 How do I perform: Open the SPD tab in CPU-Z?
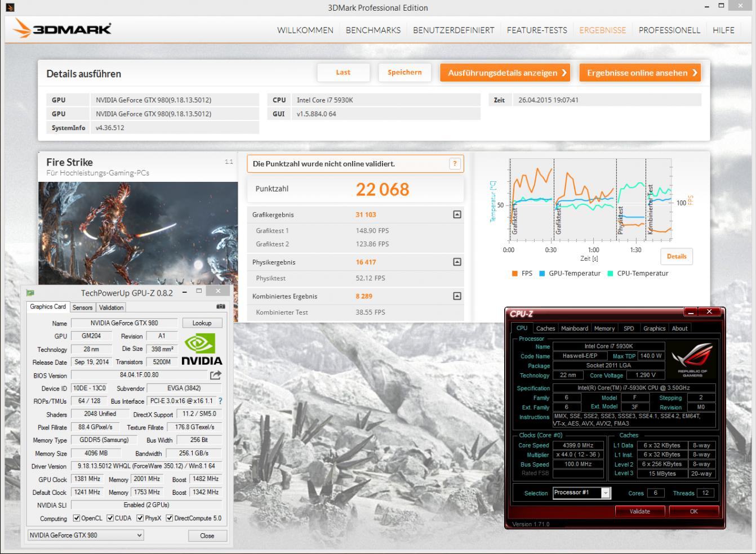[x=629, y=328]
